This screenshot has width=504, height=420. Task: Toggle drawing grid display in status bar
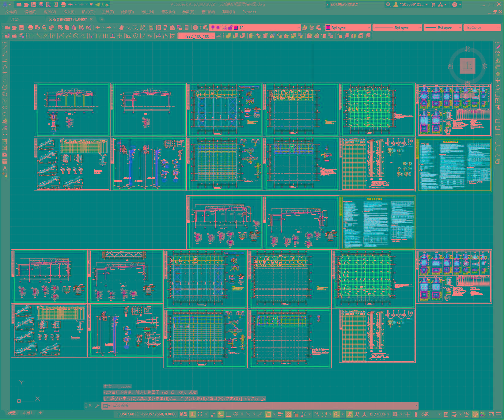point(192,414)
